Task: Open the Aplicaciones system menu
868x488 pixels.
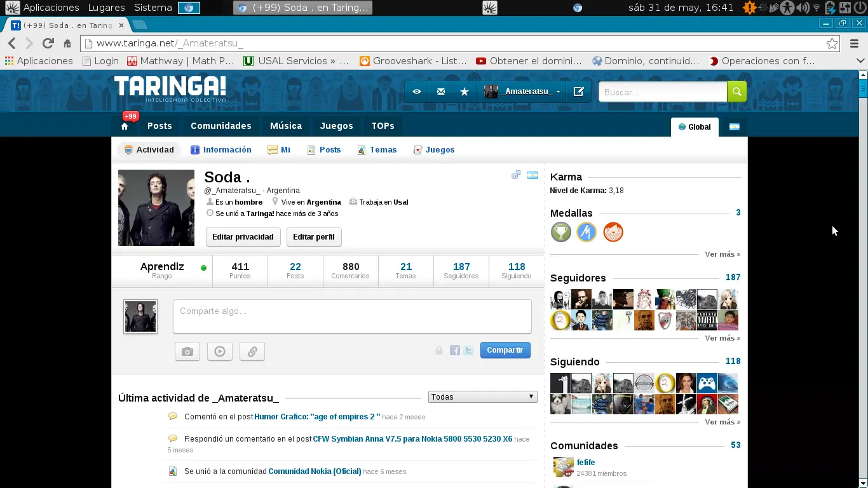Action: tap(51, 8)
